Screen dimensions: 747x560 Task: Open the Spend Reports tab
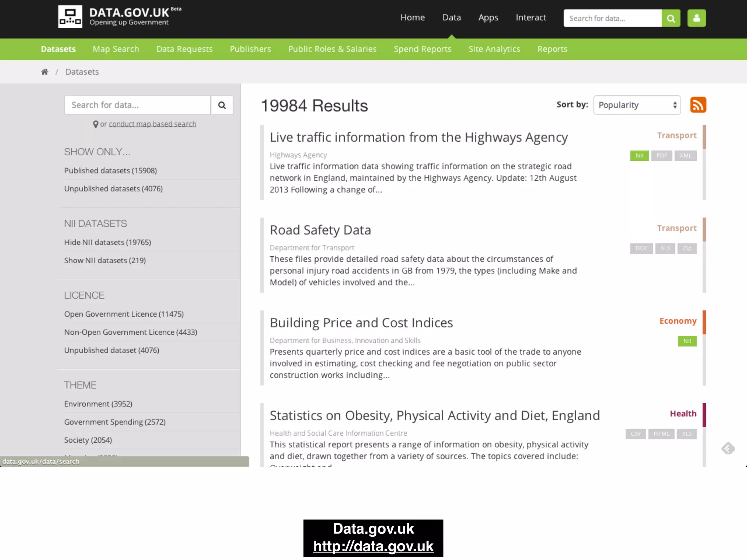[x=423, y=49]
